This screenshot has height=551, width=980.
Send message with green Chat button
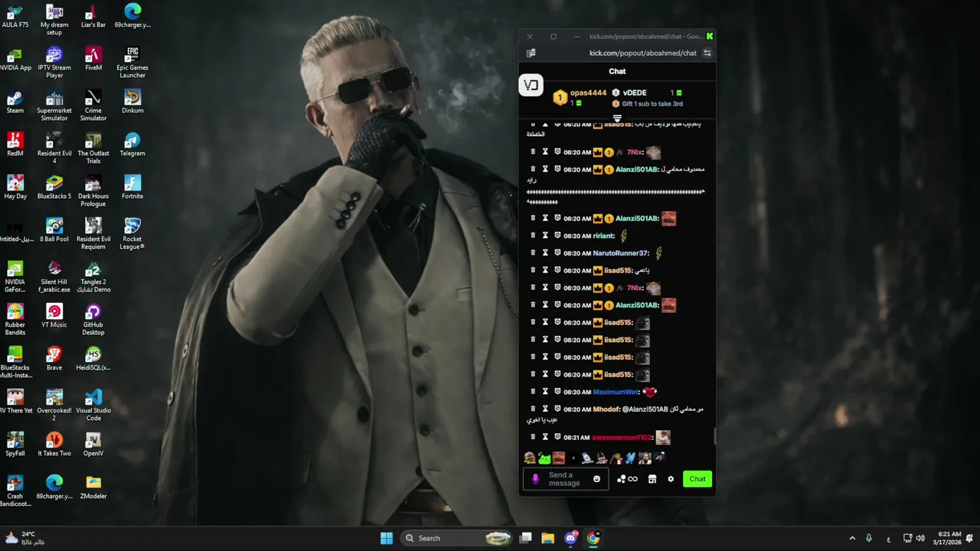(x=697, y=479)
